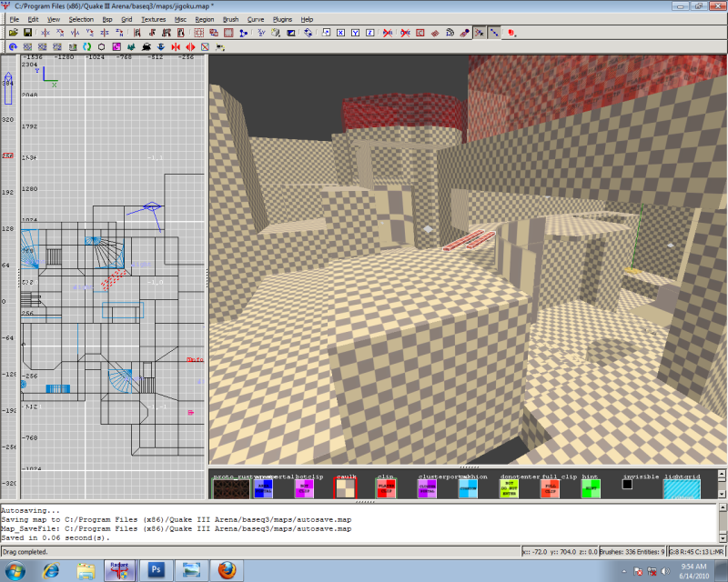Toggle show patches as wireframes

[435, 33]
